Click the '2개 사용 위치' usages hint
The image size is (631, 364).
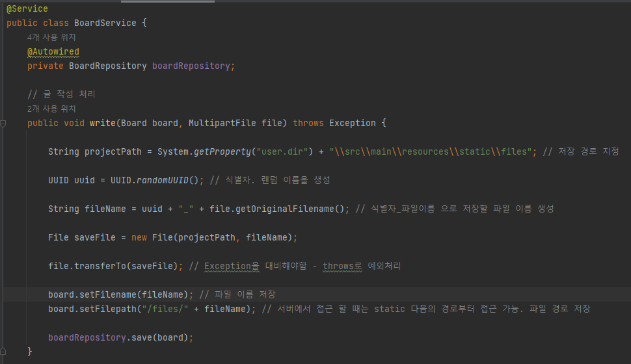pyautogui.click(x=51, y=109)
